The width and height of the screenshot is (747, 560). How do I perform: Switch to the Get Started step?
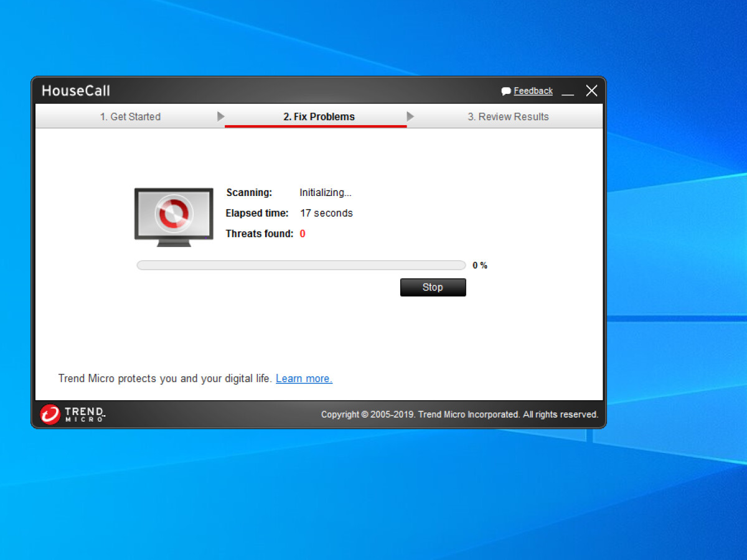coord(130,116)
